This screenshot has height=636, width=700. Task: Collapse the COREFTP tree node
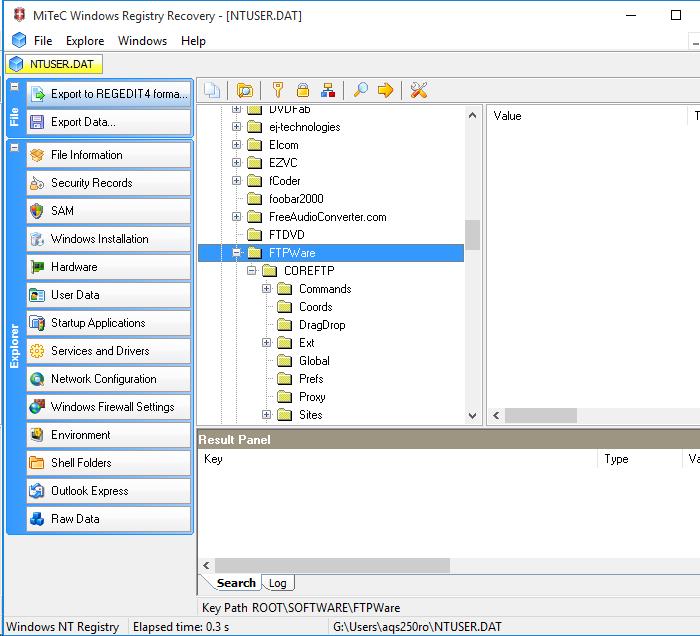click(252, 270)
